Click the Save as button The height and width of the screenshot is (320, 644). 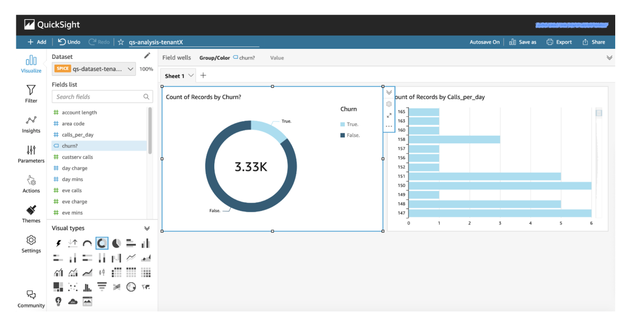coord(523,42)
